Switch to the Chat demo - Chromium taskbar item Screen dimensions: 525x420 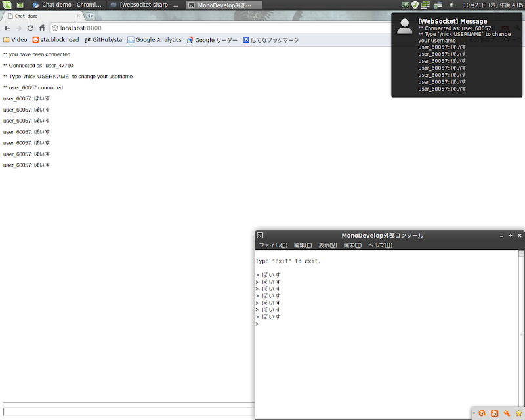tap(68, 5)
